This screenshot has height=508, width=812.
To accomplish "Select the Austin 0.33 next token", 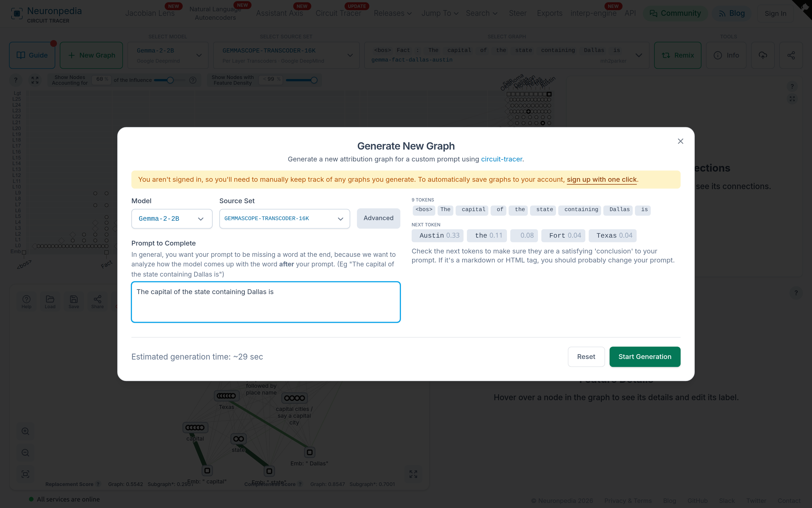I will pyautogui.click(x=438, y=236).
